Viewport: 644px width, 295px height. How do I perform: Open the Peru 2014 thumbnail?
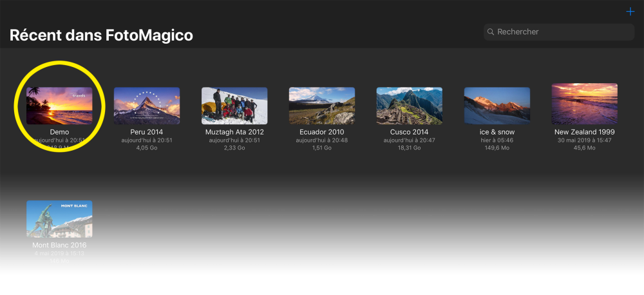point(147,106)
